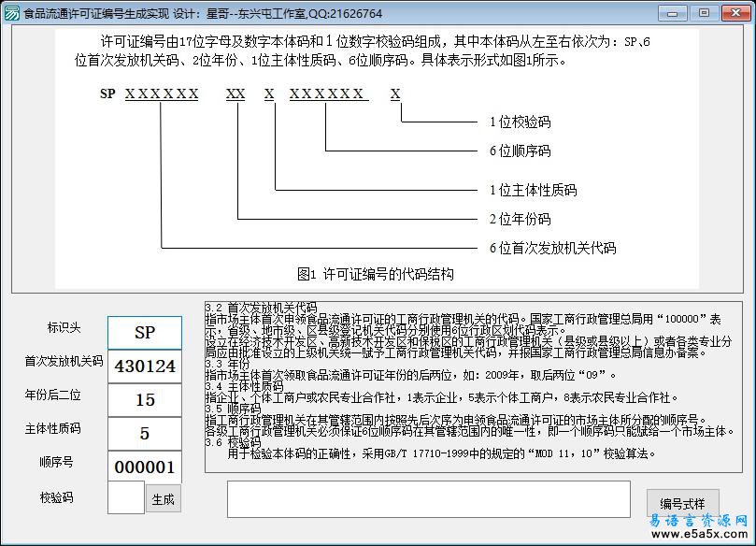Image resolution: width=756 pixels, height=546 pixels.
Task: Click the '3.6 校验码' heading
Action: tap(233, 442)
